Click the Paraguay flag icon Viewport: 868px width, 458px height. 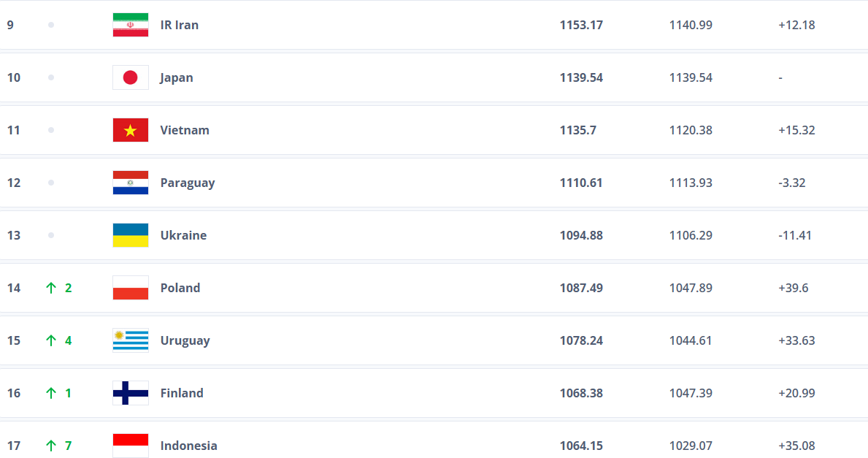coord(131,183)
